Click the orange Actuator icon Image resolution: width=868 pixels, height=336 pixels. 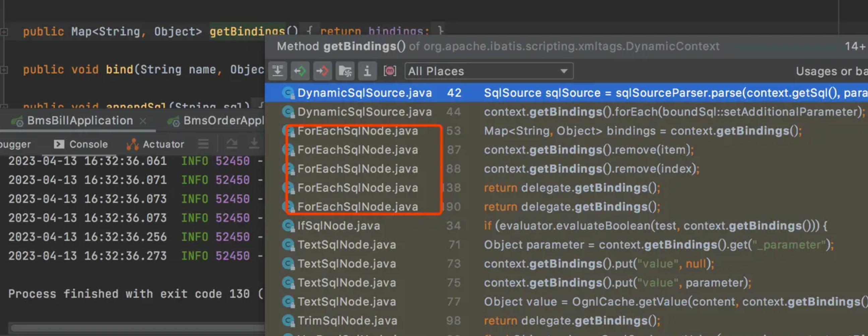[x=132, y=144]
